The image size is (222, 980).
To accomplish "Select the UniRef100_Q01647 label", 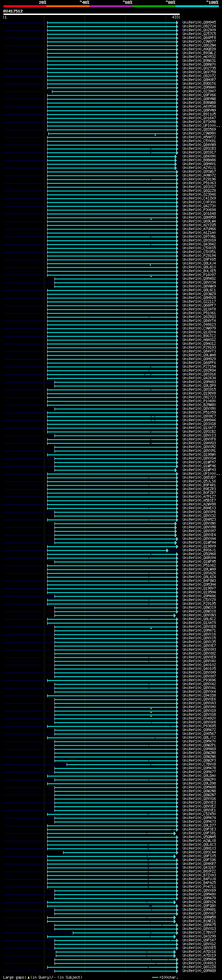I will point(199,118).
